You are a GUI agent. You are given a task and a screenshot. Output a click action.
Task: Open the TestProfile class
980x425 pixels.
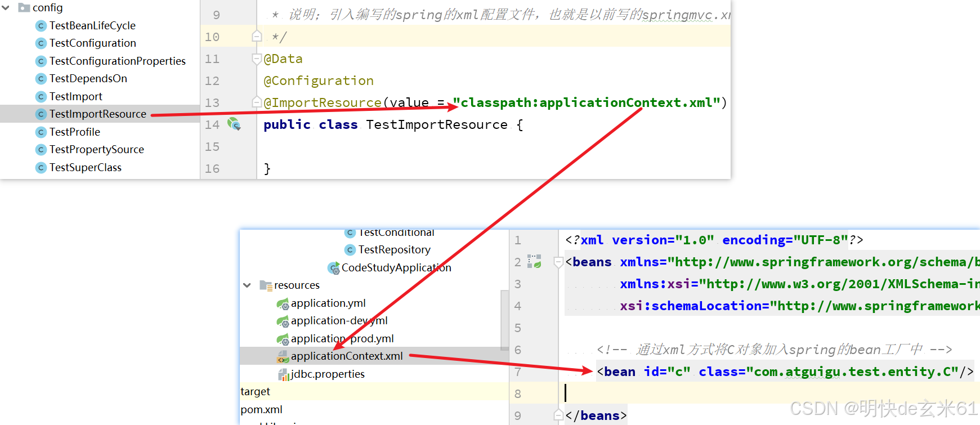click(75, 132)
